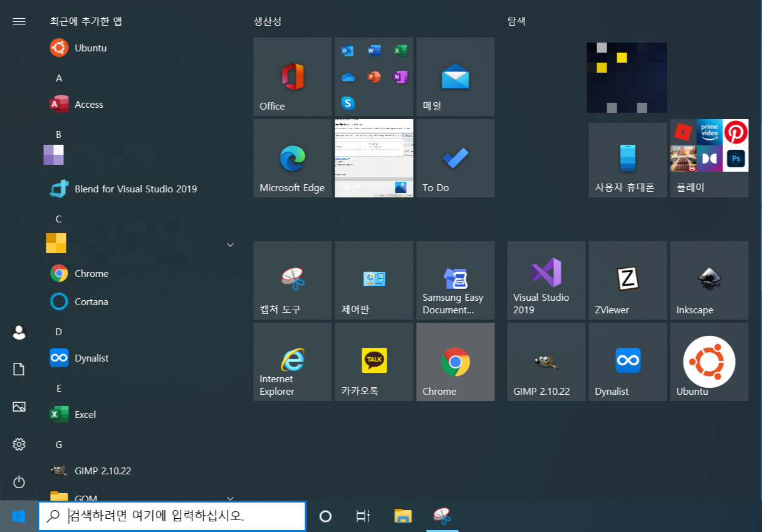
Task: Click Dolby icon in 플레이 tile
Action: (x=709, y=159)
